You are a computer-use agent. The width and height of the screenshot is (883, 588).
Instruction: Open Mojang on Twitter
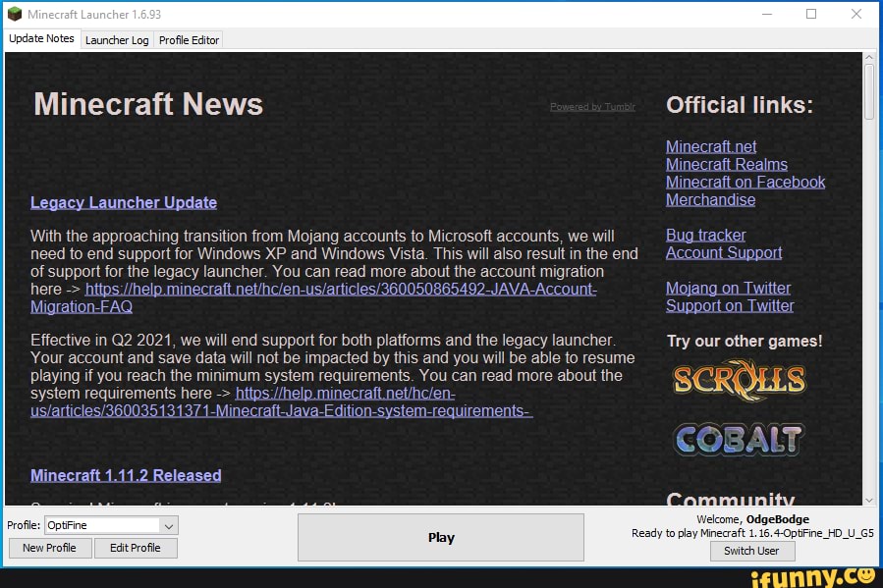click(x=730, y=288)
